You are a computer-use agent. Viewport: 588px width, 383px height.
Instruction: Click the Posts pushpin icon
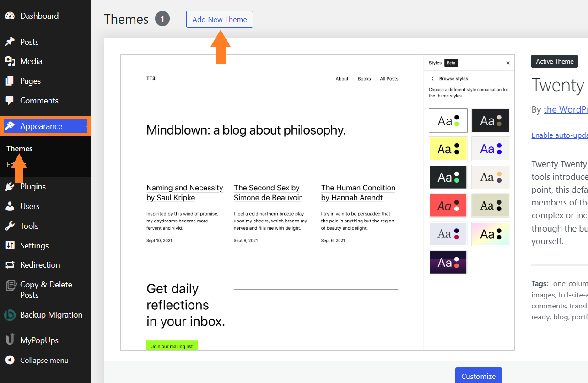pyautogui.click(x=10, y=42)
